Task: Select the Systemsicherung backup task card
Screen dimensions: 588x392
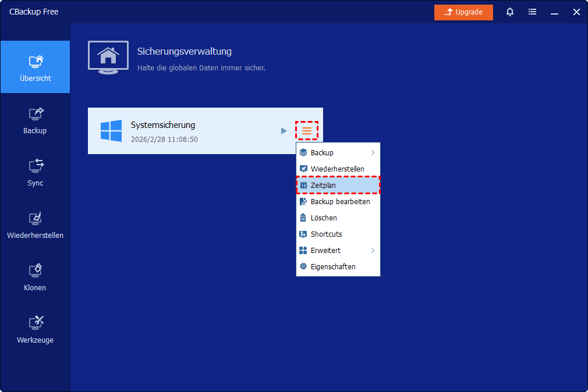Action: (186, 131)
